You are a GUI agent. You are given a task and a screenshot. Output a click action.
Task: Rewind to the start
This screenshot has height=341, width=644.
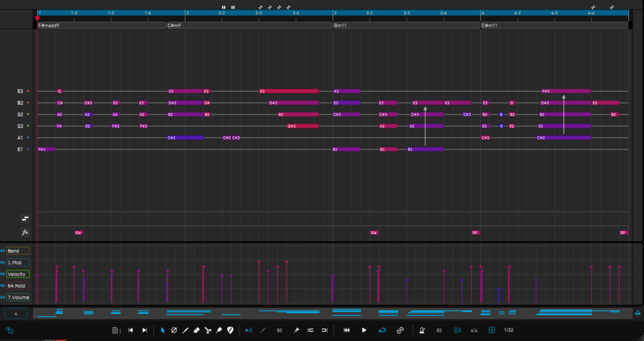347,330
